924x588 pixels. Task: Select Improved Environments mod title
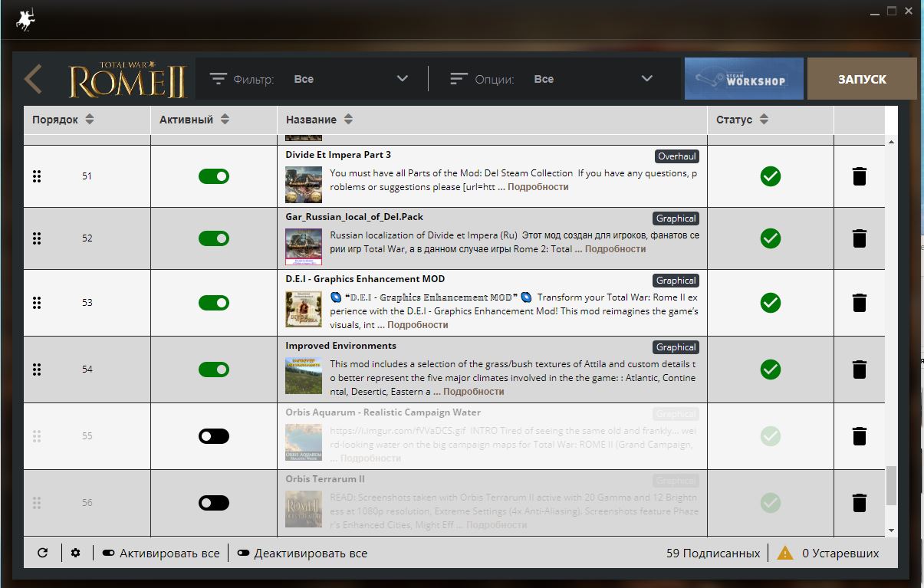tap(340, 346)
